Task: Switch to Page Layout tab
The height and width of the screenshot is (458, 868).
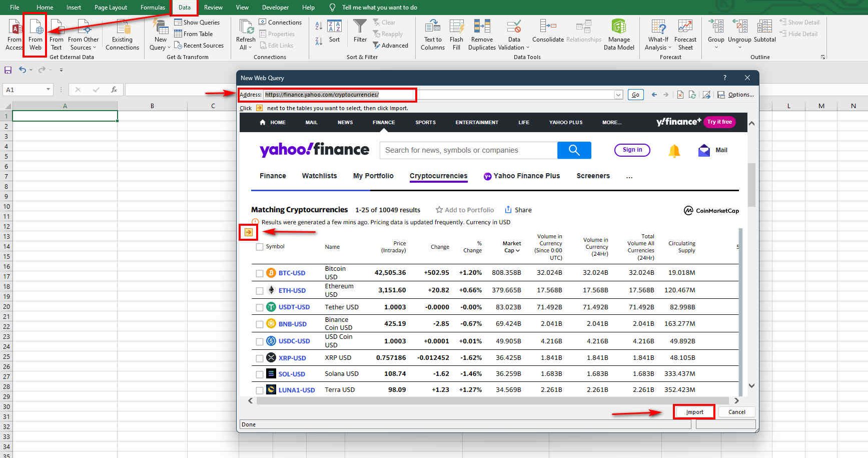Action: point(111,8)
